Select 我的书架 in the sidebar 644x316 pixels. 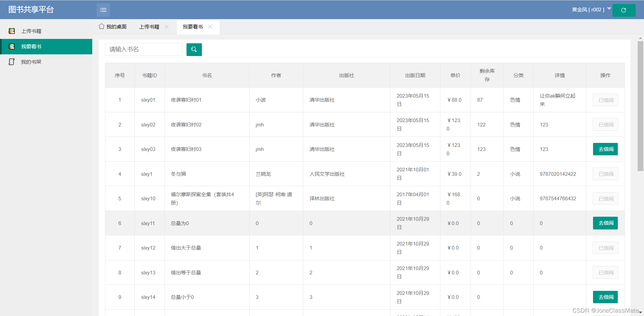(31, 62)
